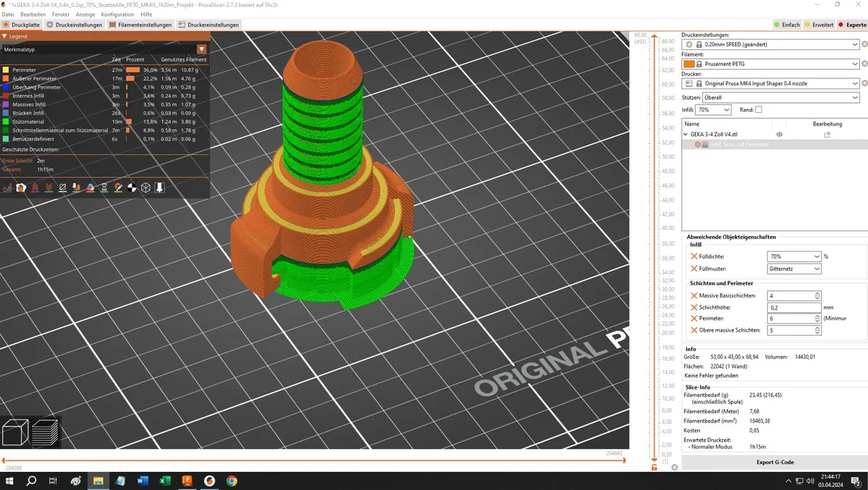The image size is (868, 490).
Task: Toggle center of gravity marker
Action: [x=132, y=188]
